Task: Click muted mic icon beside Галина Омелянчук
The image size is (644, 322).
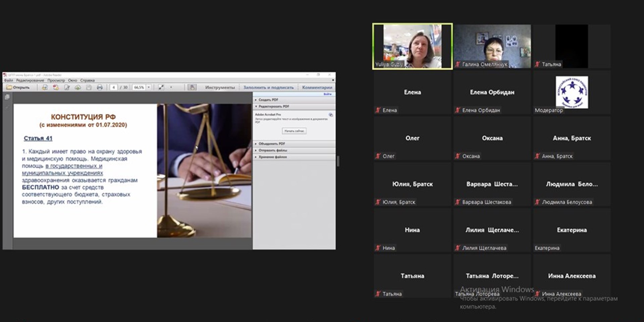Action: (458, 64)
